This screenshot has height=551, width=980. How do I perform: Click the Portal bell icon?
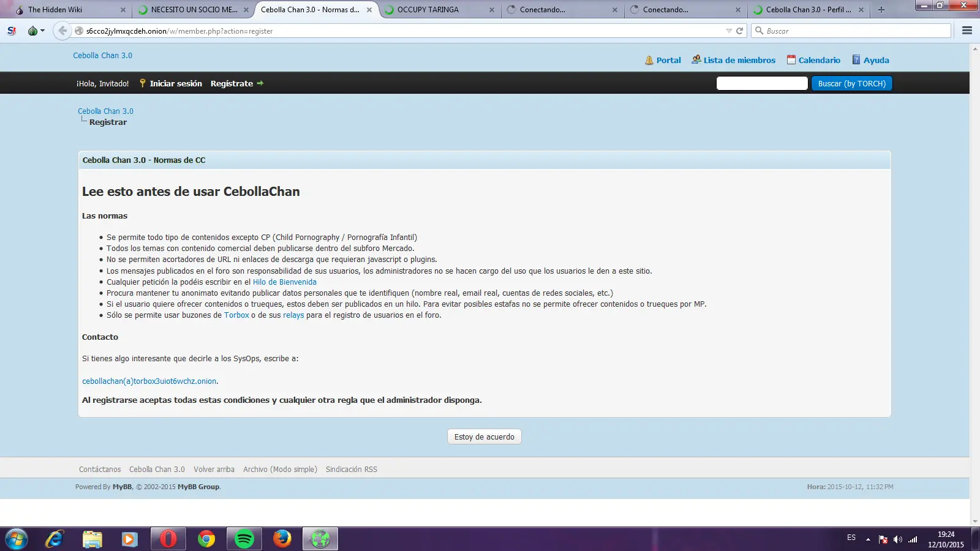tap(649, 60)
